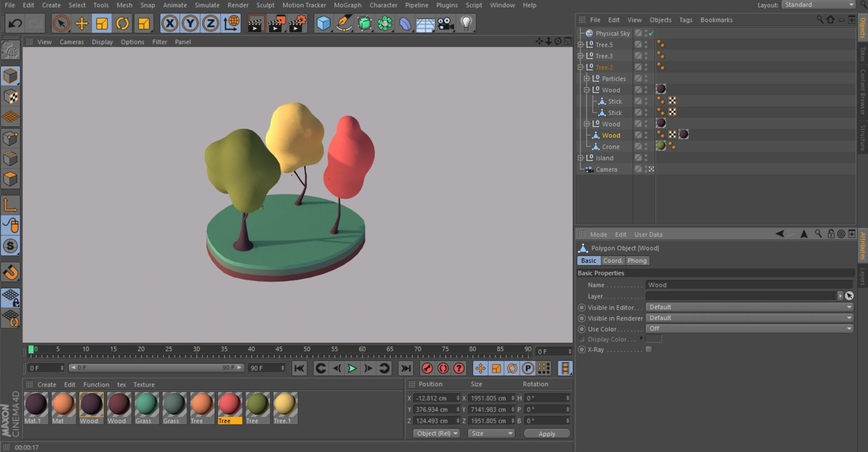Toggle Autokeying button

pyautogui.click(x=443, y=368)
